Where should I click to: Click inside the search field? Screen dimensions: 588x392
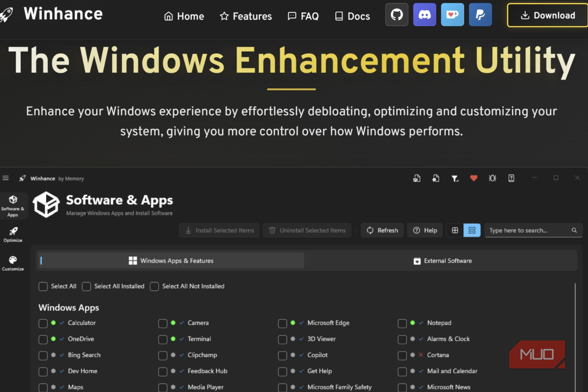point(527,230)
